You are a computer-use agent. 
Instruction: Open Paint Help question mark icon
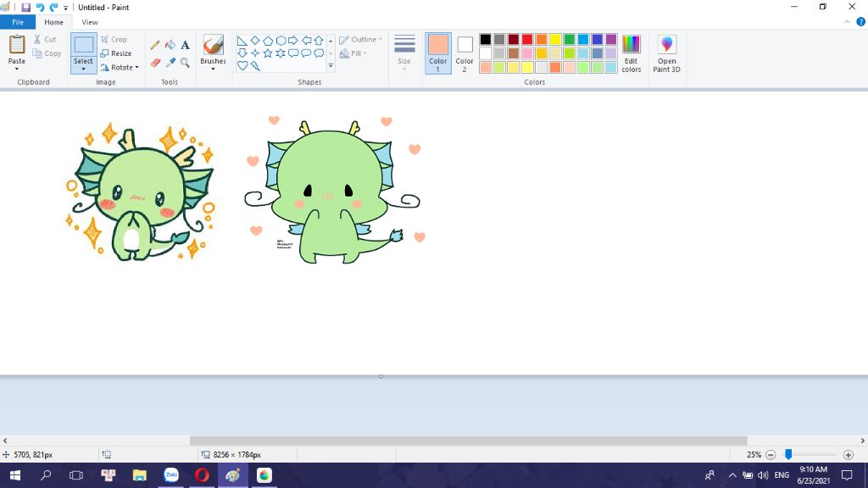point(861,22)
